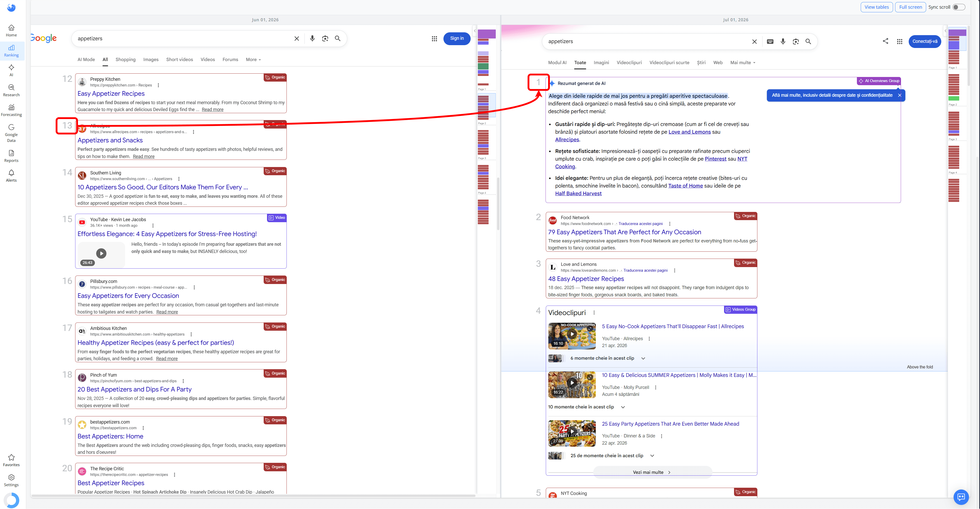Switch to the Imagini tab
The image size is (980, 509).
point(601,62)
